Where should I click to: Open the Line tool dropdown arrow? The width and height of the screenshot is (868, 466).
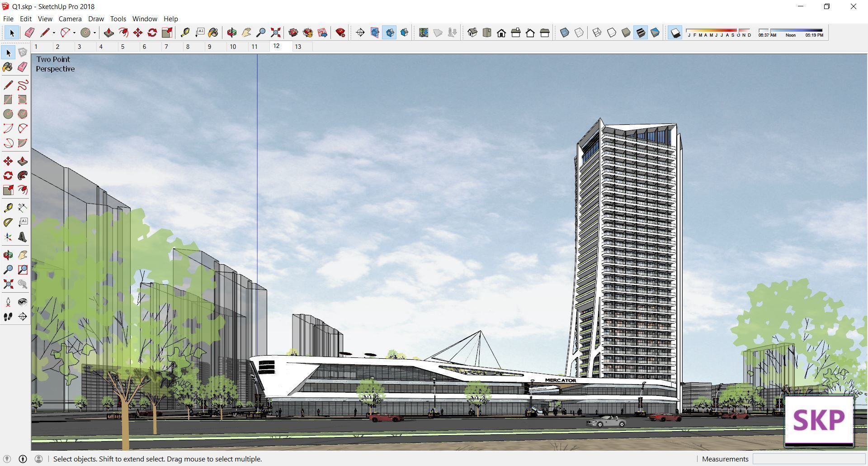click(53, 33)
